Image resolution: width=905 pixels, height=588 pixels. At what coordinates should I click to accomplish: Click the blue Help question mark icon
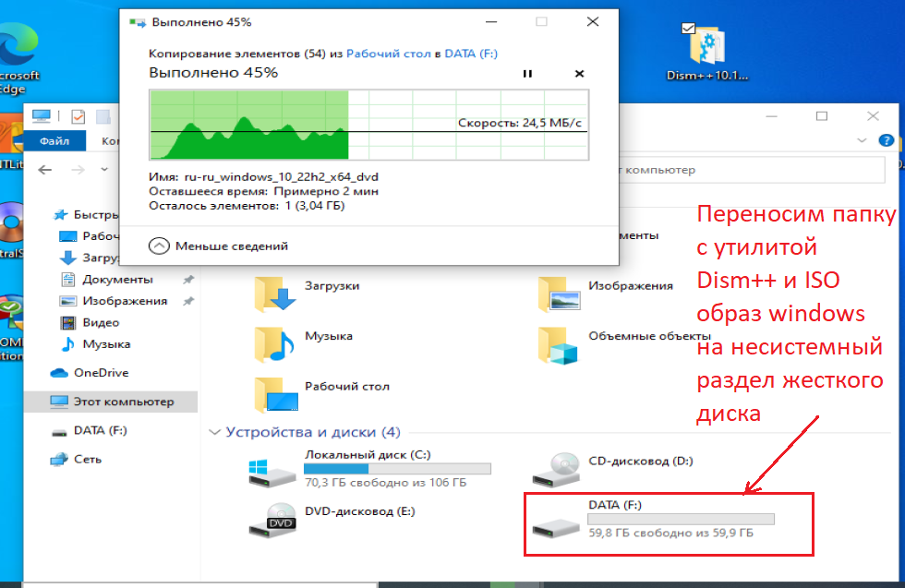[x=887, y=140]
